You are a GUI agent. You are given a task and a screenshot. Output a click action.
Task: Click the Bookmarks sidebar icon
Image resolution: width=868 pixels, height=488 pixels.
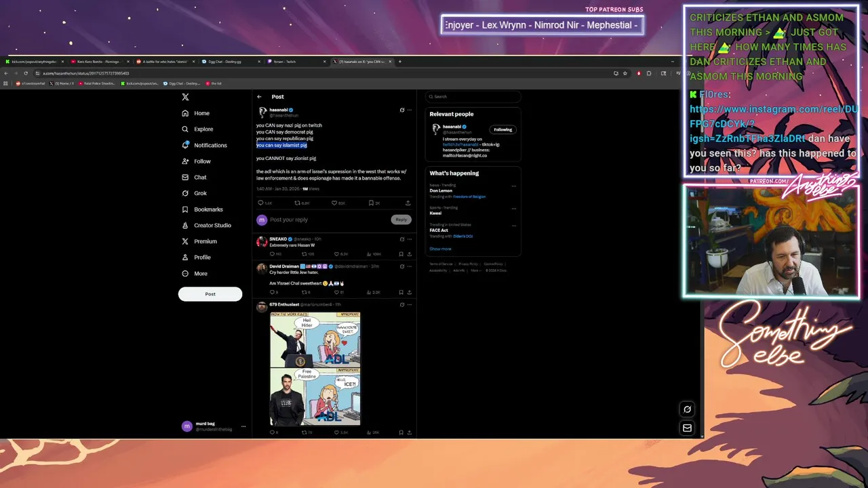185,209
